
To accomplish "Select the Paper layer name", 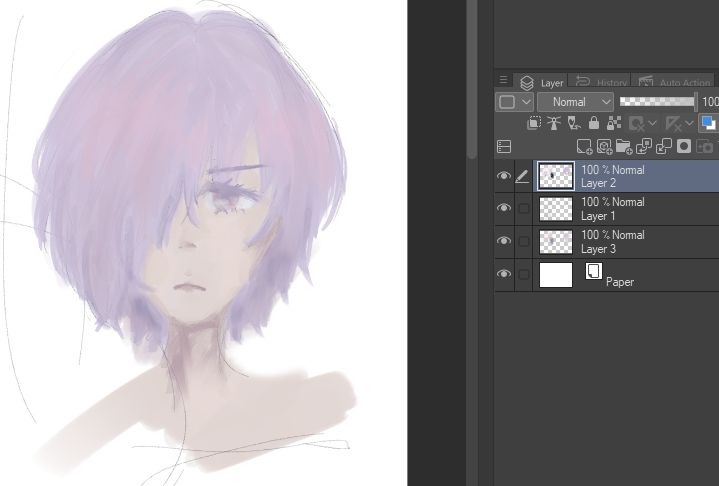I will 619,282.
